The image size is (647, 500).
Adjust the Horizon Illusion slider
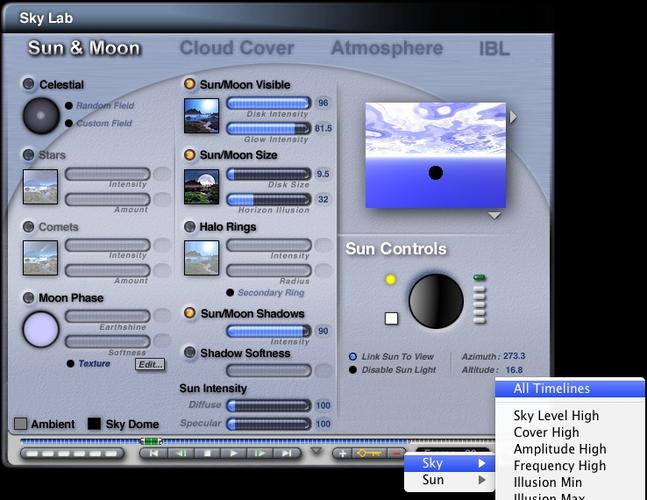(x=269, y=199)
